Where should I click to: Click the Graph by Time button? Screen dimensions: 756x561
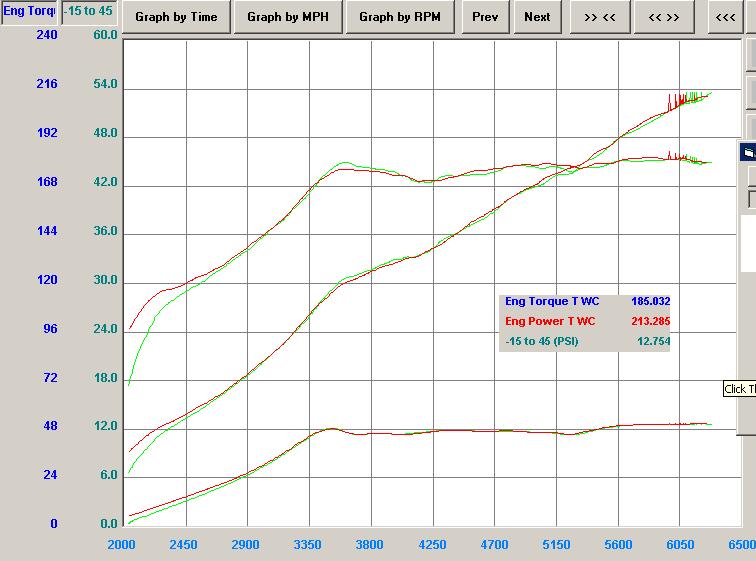pyautogui.click(x=176, y=17)
